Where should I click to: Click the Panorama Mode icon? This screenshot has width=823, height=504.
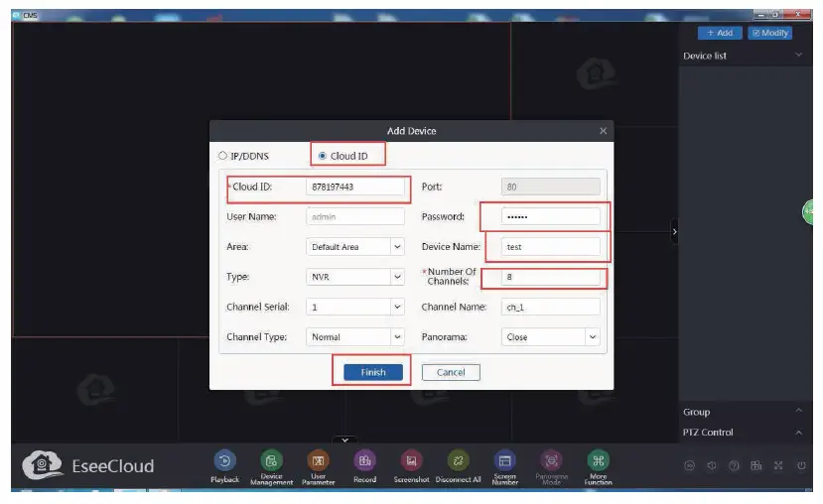point(552,461)
